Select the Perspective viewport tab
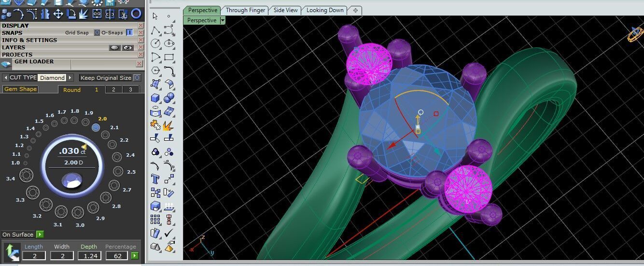 [202, 10]
